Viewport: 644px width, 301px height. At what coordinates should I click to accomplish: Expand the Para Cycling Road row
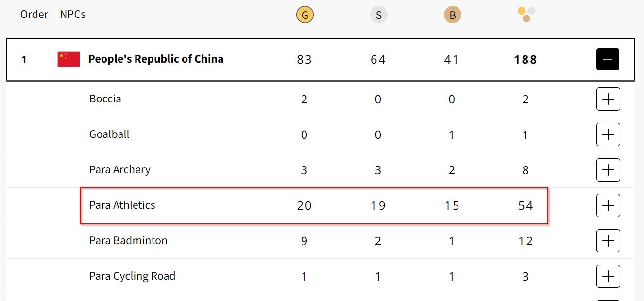point(608,276)
